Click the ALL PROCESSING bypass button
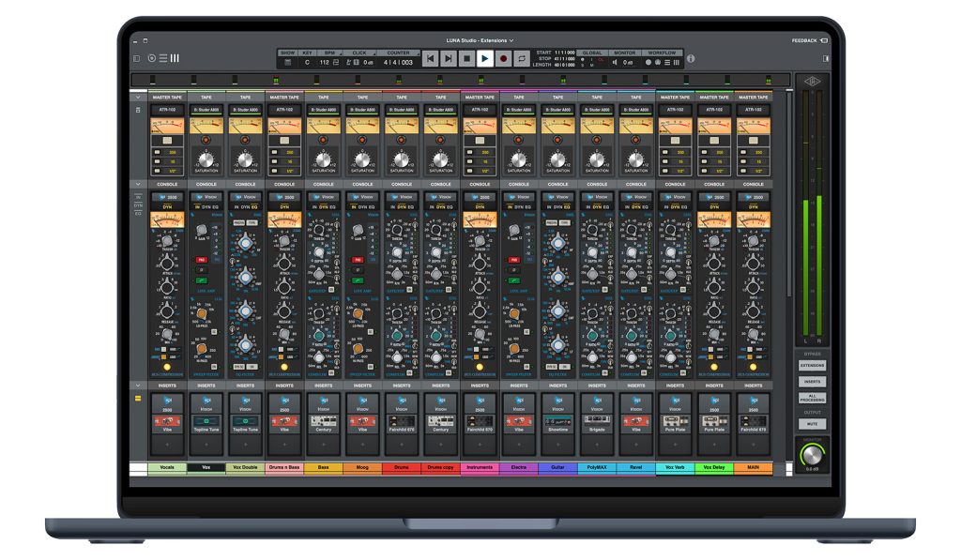The width and height of the screenshot is (961, 560). tap(812, 398)
